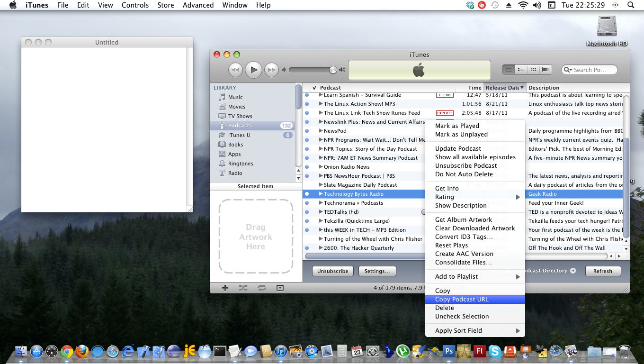The width and height of the screenshot is (644, 364).
Task: Open Spotlight search magnifier icon
Action: click(630, 5)
